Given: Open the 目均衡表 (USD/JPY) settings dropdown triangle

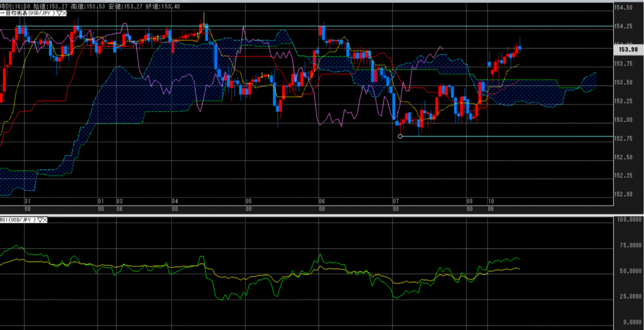Looking at the screenshot, I should click(58, 13).
